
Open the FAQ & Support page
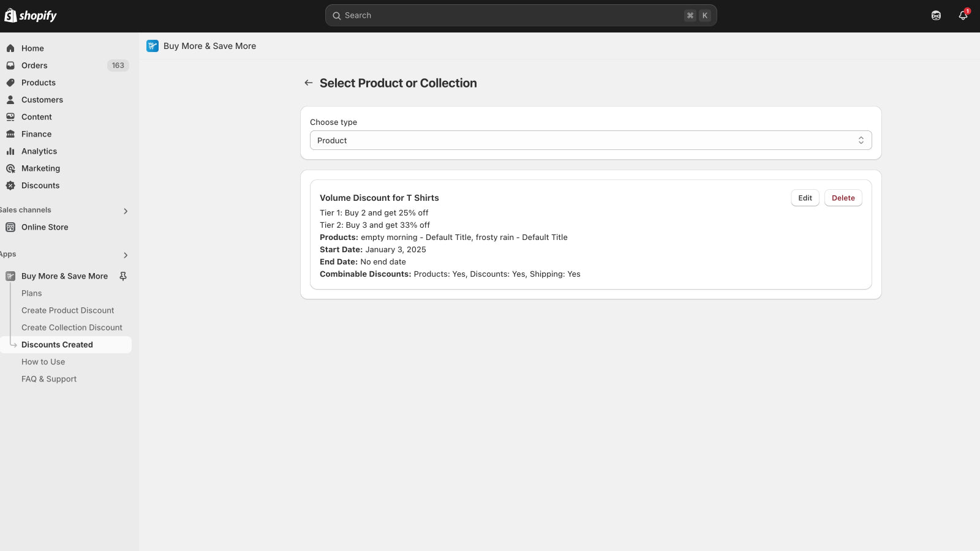coord(49,379)
